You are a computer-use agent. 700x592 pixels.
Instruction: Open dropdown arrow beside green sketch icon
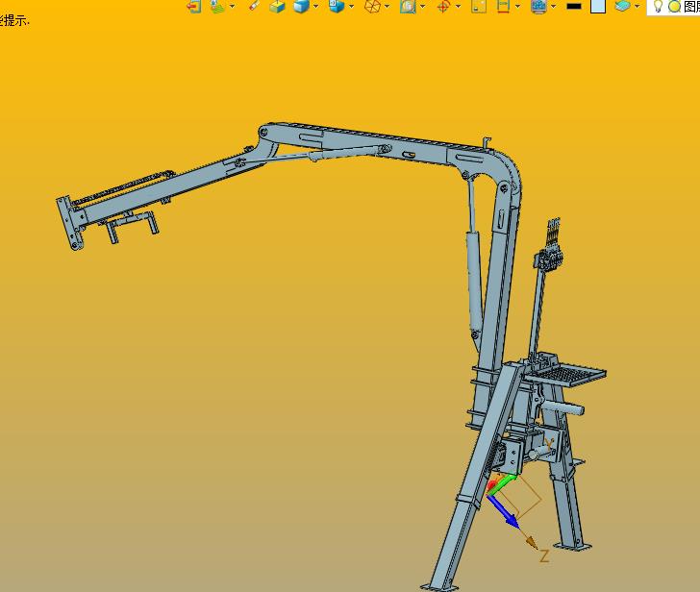[232, 6]
